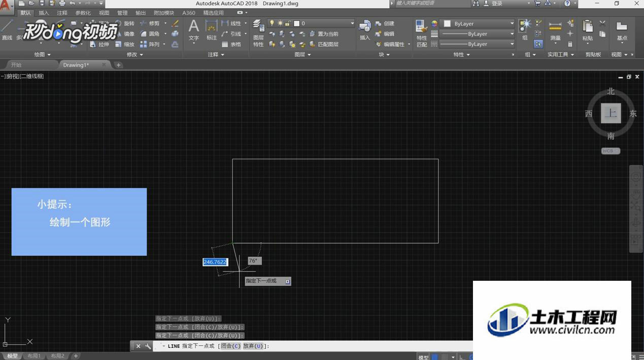Open the ByLayer lineweight dropdown
Viewport: 644px width, 360px height.
512,34
